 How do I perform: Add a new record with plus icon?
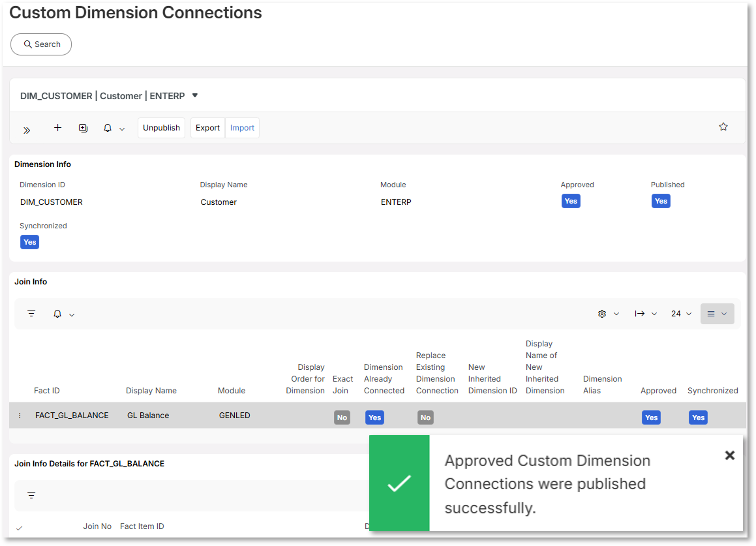[x=58, y=128]
